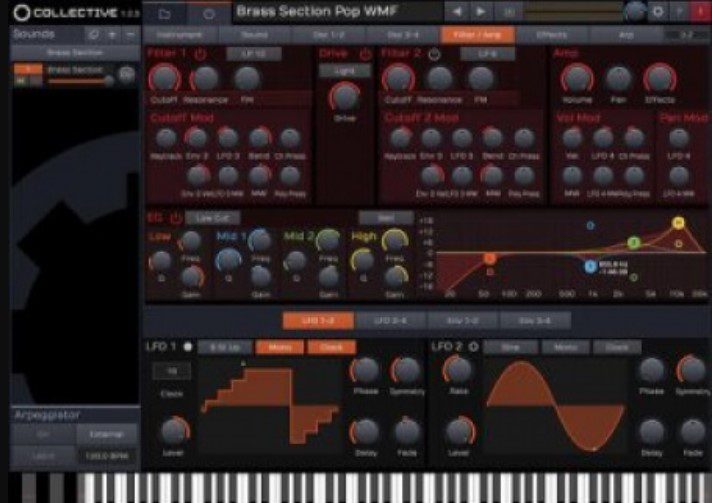Switch to the Osc 3-4 tab
Image resolution: width=712 pixels, height=503 pixels.
click(403, 35)
